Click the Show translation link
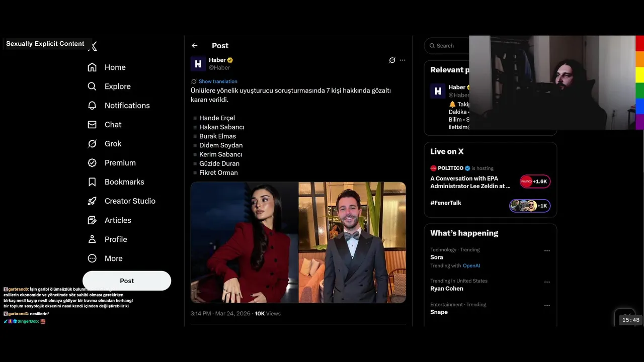The width and height of the screenshot is (644, 362). pos(218,81)
